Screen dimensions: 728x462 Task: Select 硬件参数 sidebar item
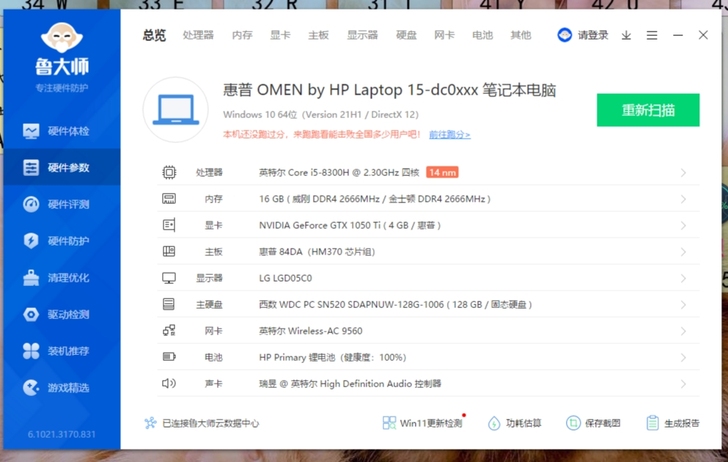pyautogui.click(x=62, y=168)
